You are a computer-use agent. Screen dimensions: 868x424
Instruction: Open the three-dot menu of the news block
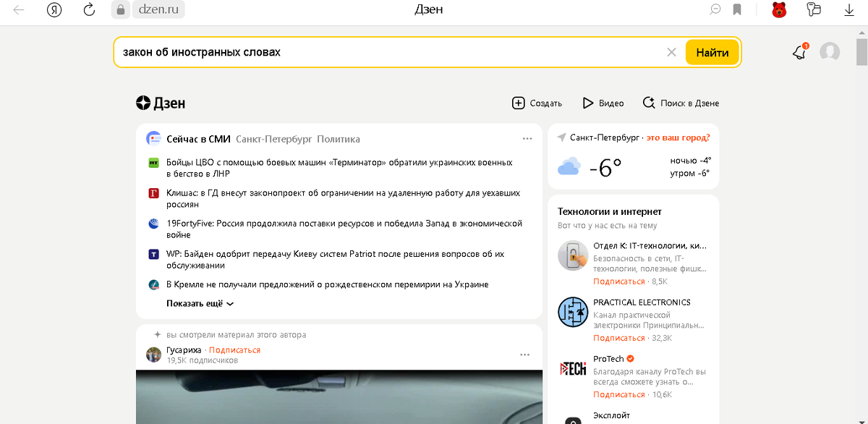point(527,139)
